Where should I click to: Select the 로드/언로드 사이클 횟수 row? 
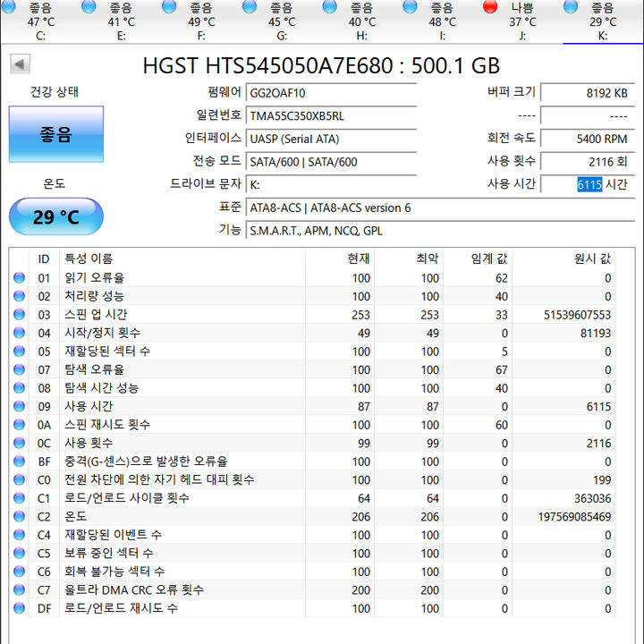point(312,498)
